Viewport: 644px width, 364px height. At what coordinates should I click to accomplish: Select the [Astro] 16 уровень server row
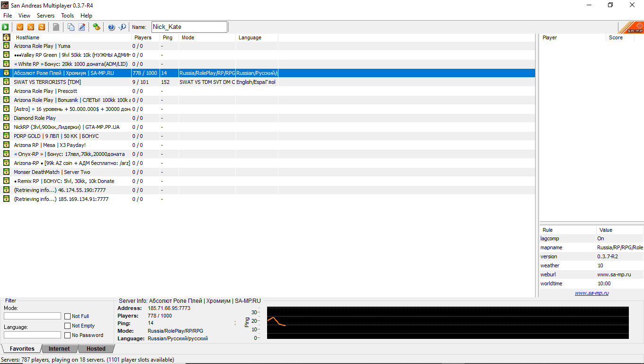(268, 109)
